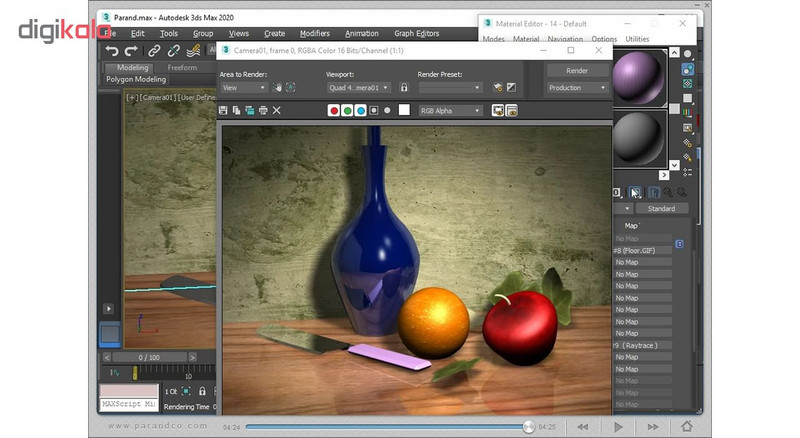Screen dimensions: 800x438
Task: Click Edit Region hand icon
Action: click(x=277, y=88)
